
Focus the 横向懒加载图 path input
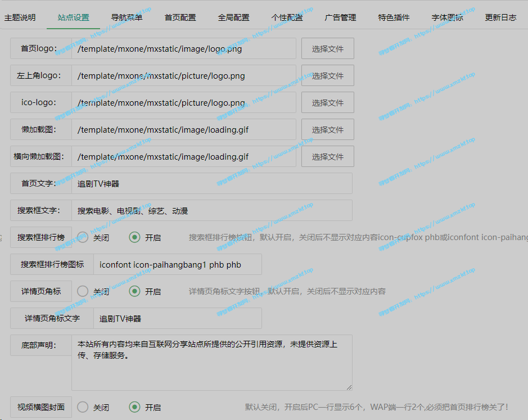(x=184, y=156)
